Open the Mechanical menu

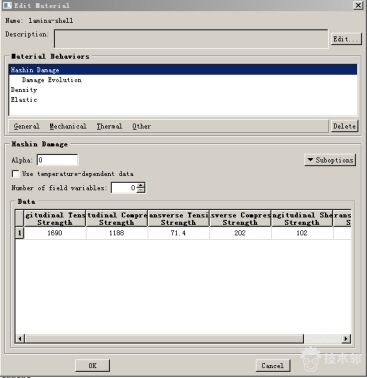[68, 126]
